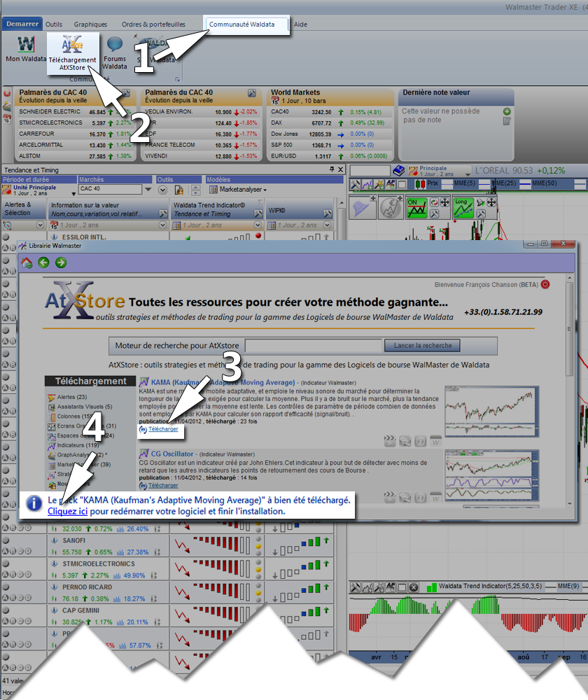Open the KAMA chart preview thumbnail
588x700 pixels.
point(491,411)
